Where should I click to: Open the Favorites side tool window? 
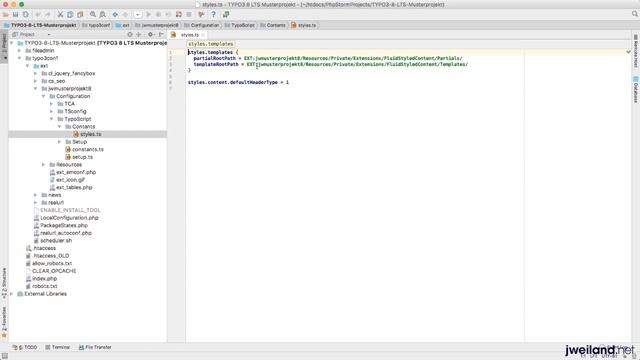pos(4,322)
